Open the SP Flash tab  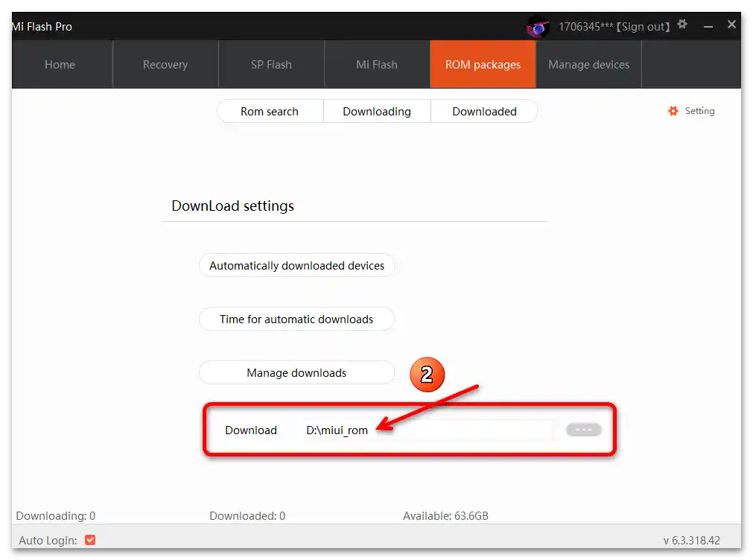click(271, 64)
